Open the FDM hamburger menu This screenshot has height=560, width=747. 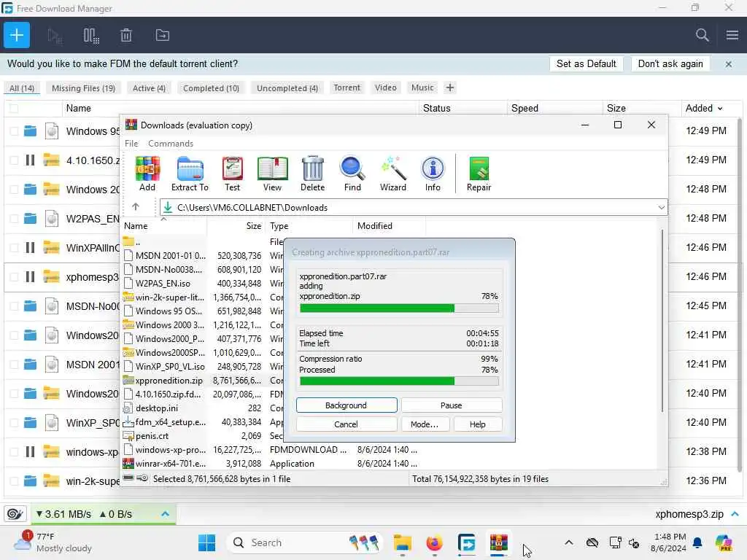tap(732, 35)
